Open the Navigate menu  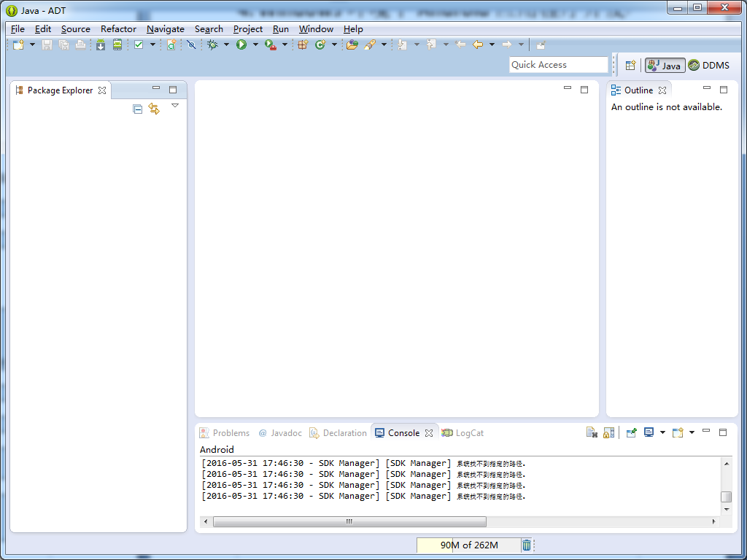tap(166, 29)
